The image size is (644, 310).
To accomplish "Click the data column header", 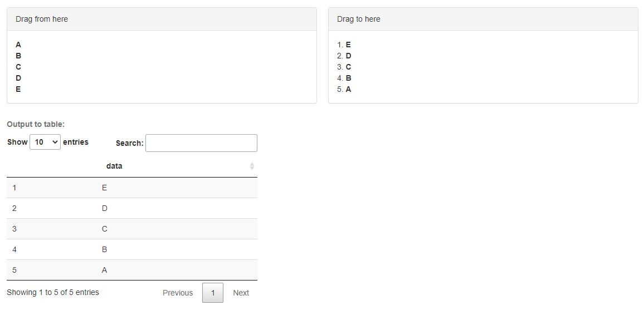I will [114, 166].
